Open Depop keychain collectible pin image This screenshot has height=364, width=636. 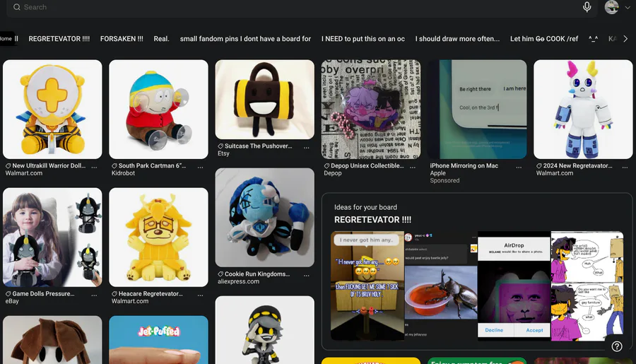coord(371,109)
